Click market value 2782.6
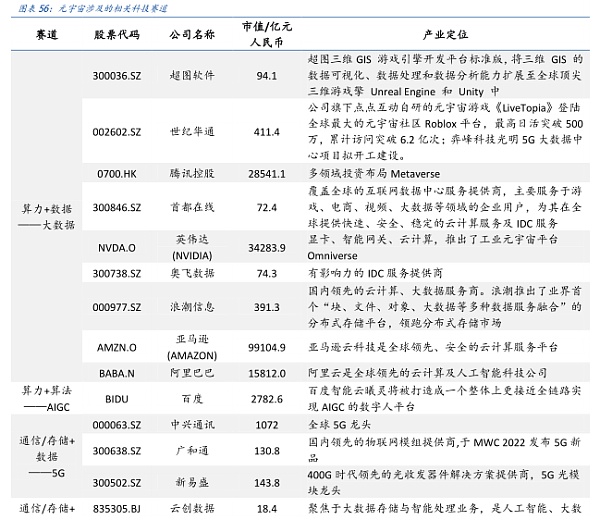The width and height of the screenshot is (600, 520). click(267, 399)
